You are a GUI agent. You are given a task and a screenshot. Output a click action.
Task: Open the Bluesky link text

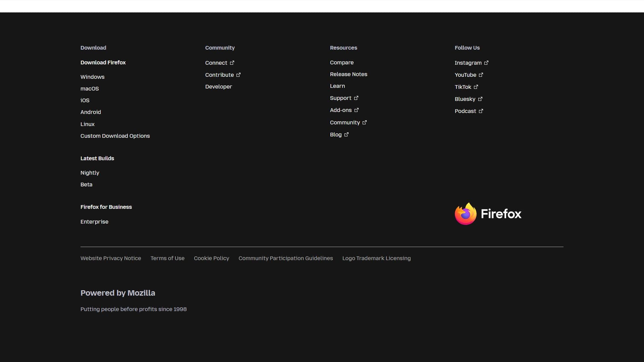[x=465, y=99]
